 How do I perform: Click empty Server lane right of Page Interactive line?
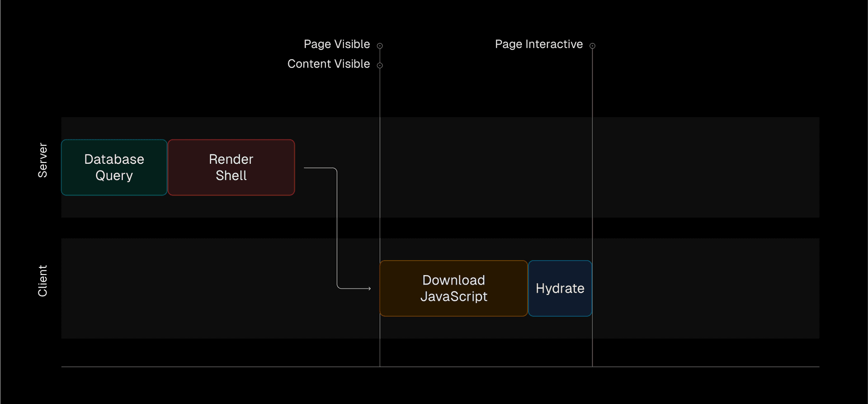[705, 167]
